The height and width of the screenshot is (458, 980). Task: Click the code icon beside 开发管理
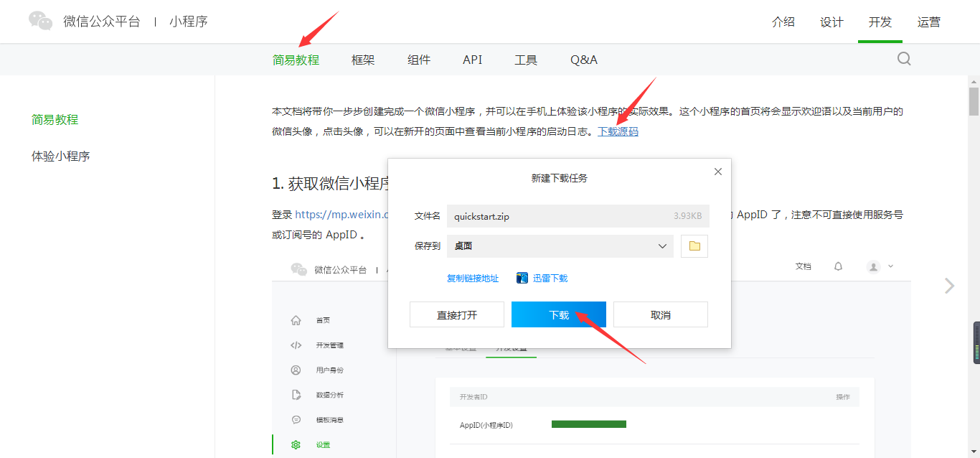click(x=296, y=345)
